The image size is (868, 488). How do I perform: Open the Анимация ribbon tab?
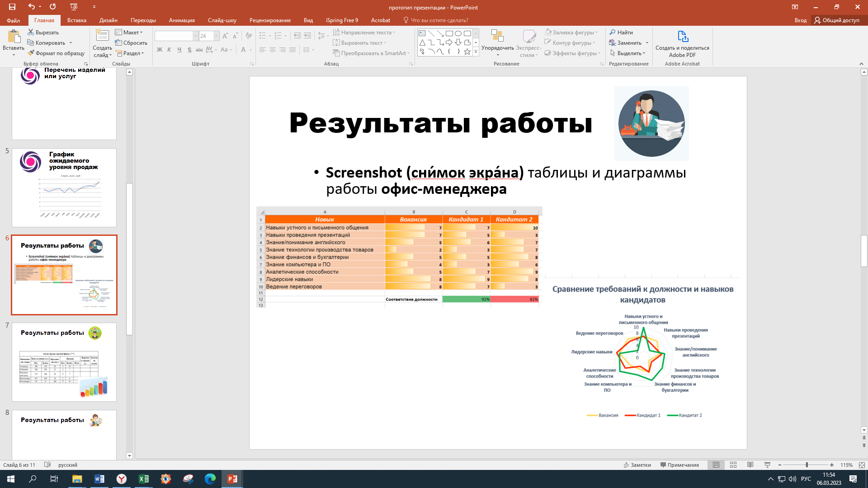tap(182, 20)
